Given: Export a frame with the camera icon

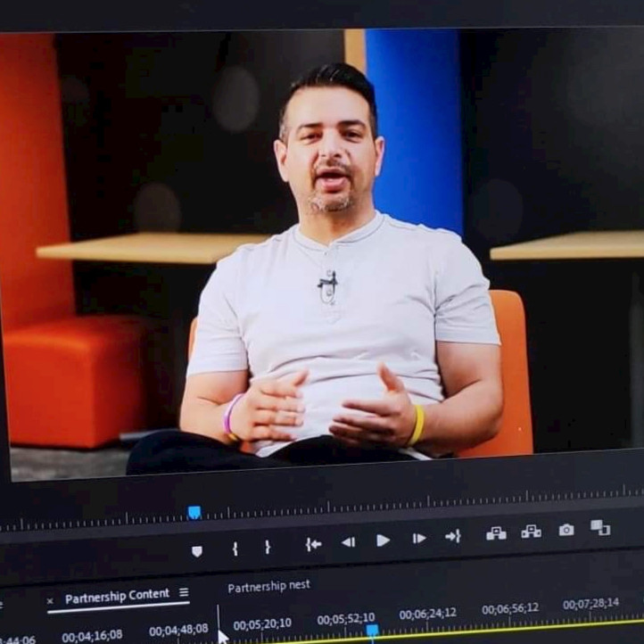Looking at the screenshot, I should pyautogui.click(x=566, y=530).
